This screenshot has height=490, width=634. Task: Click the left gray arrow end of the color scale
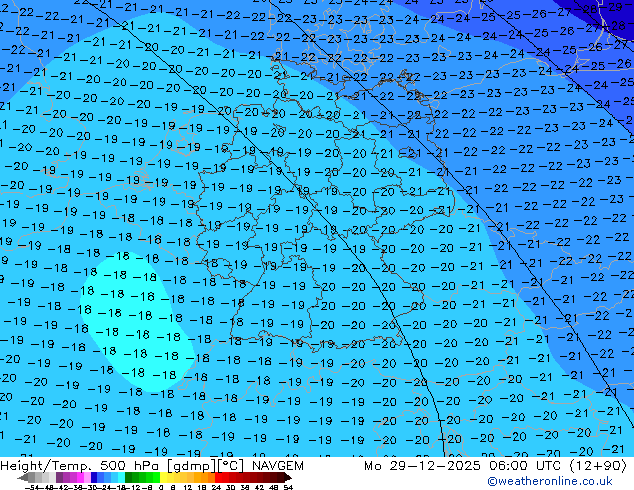(23, 477)
